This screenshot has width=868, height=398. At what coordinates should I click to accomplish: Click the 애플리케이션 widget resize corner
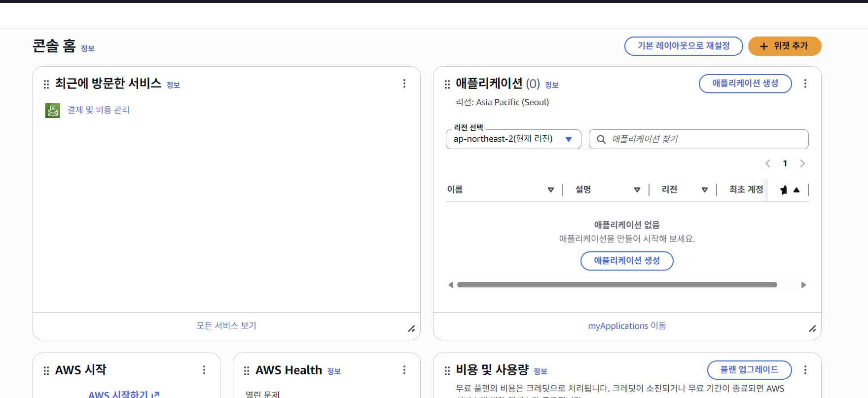click(812, 329)
